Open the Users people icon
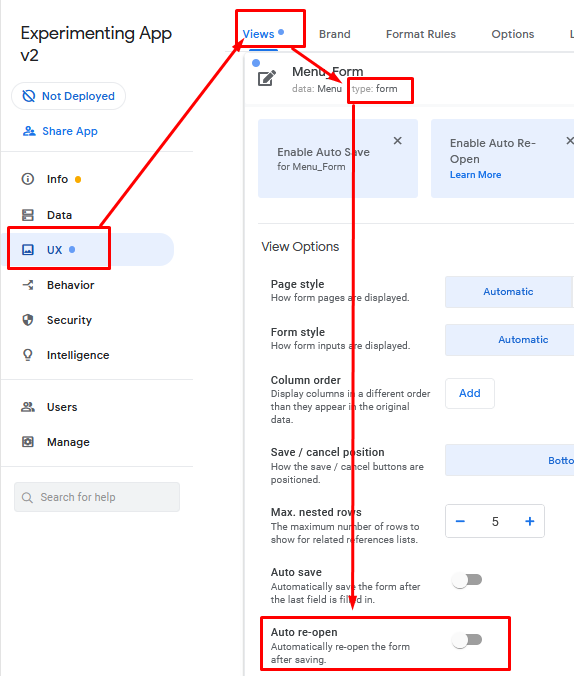This screenshot has height=676, width=574. (28, 407)
